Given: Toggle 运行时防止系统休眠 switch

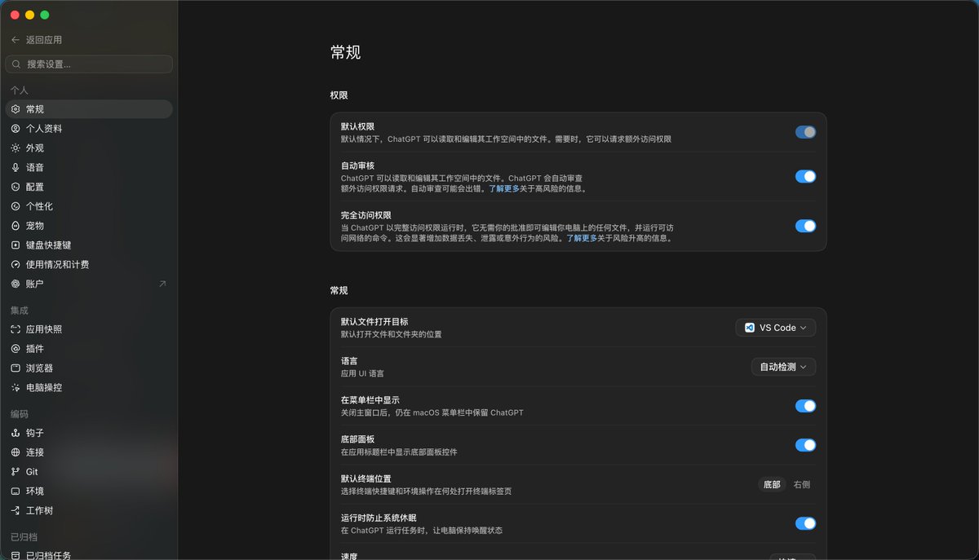Looking at the screenshot, I should [805, 523].
